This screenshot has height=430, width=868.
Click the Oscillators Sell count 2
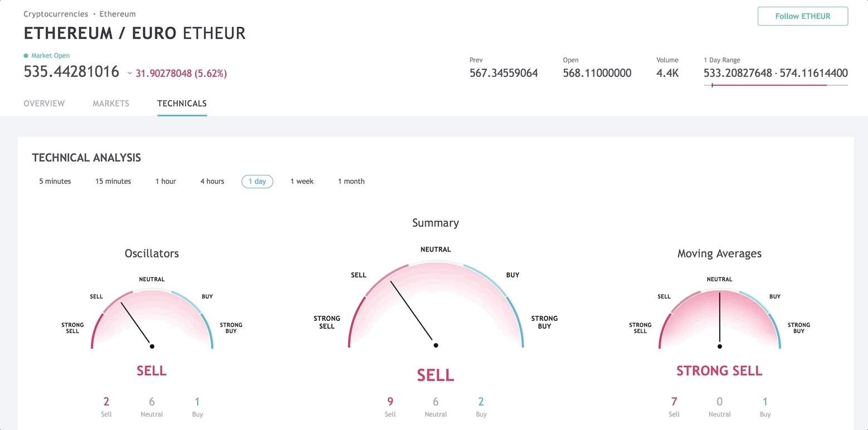(106, 402)
